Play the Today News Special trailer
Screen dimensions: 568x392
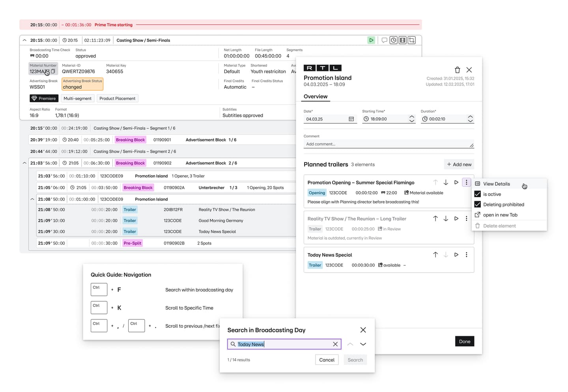coord(456,255)
